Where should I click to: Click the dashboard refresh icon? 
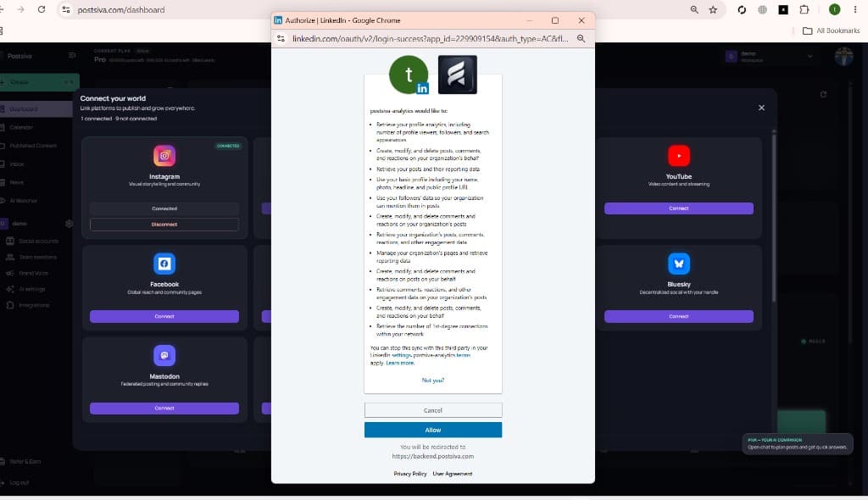[823, 94]
